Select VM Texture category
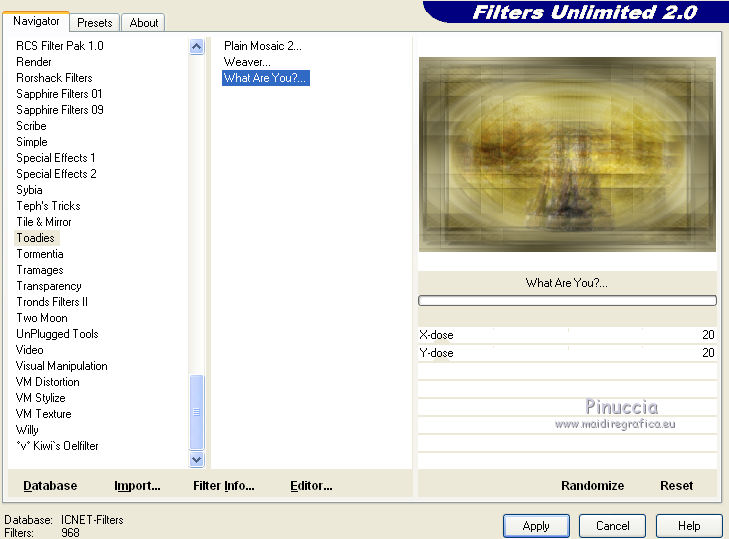 pos(43,414)
